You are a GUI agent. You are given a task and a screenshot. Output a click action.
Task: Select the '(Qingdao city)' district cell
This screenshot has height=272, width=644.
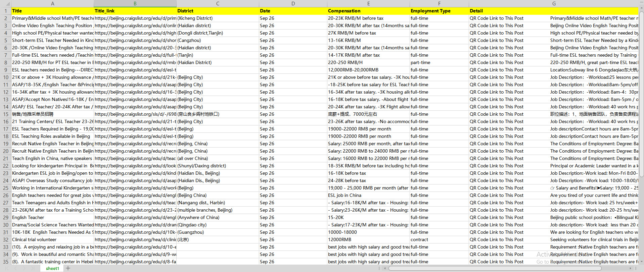[218, 225]
